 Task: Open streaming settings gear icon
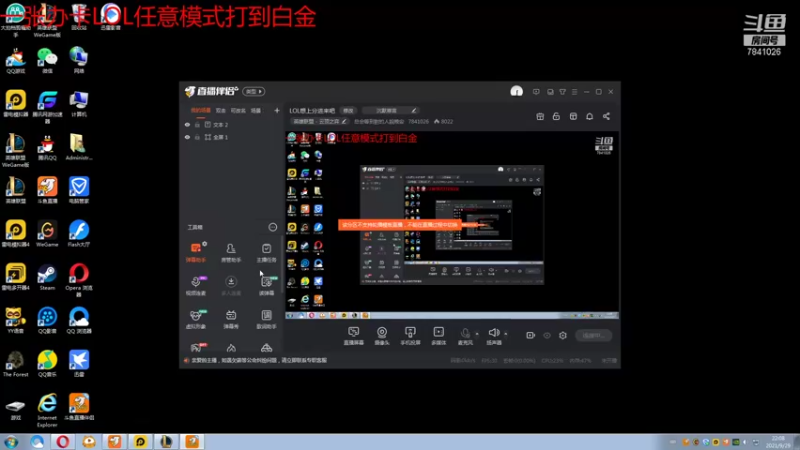563,335
